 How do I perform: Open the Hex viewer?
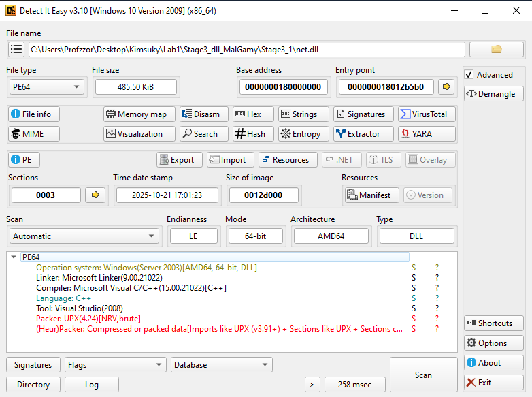pyautogui.click(x=253, y=114)
